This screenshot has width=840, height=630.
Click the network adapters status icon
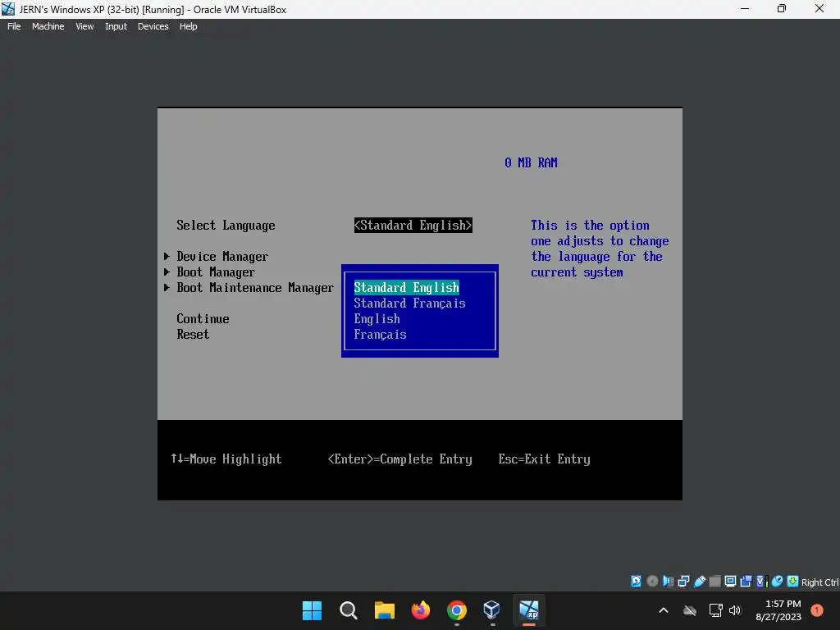[683, 582]
